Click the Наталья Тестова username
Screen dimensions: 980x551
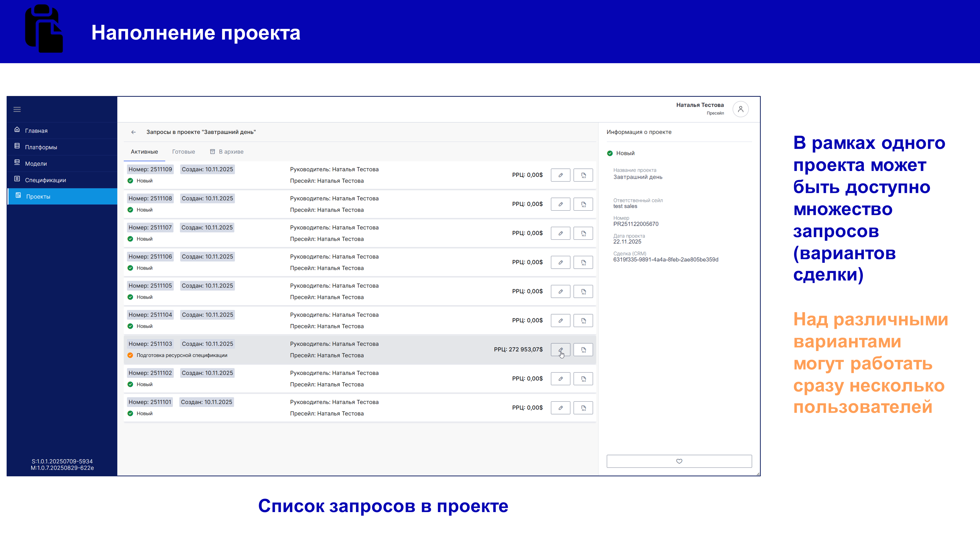pyautogui.click(x=700, y=105)
